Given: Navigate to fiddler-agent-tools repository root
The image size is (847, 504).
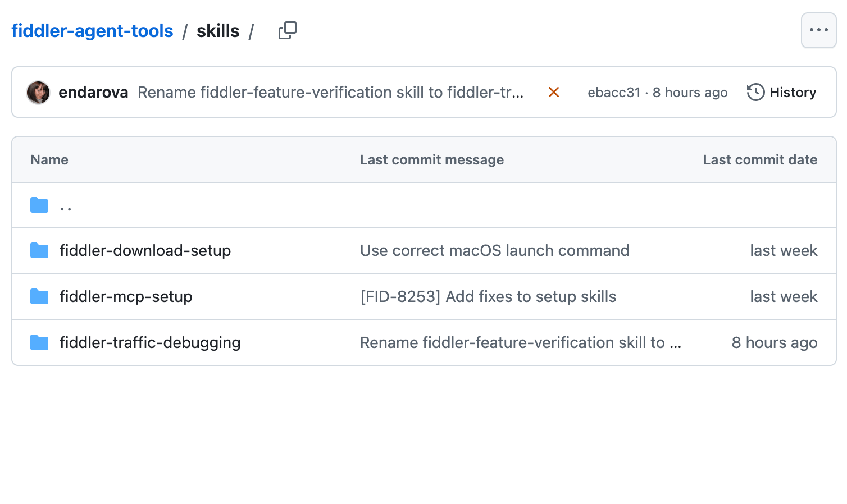Looking at the screenshot, I should click(92, 31).
